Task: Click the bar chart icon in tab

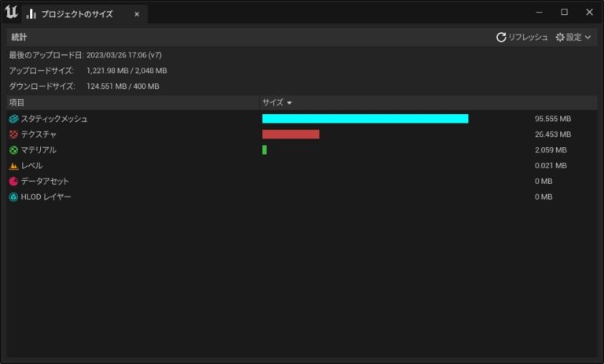Action: click(x=31, y=13)
